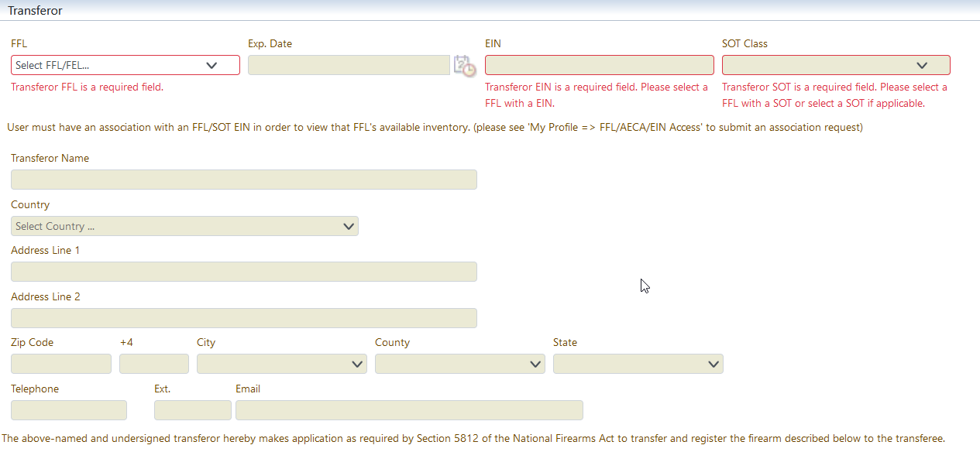
Task: Open the FFL selection dropdown
Action: (126, 65)
